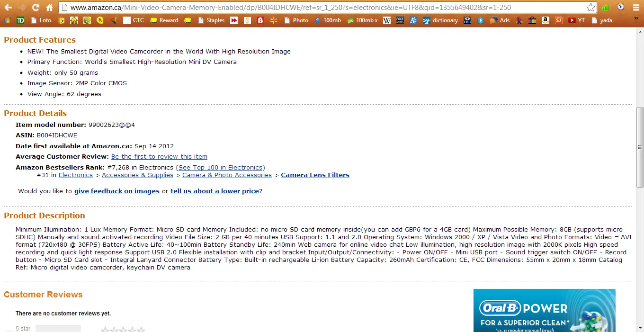Click the Oral-B Power advertisement banner
Image resolution: width=644 pixels, height=332 pixels.
coord(545,310)
